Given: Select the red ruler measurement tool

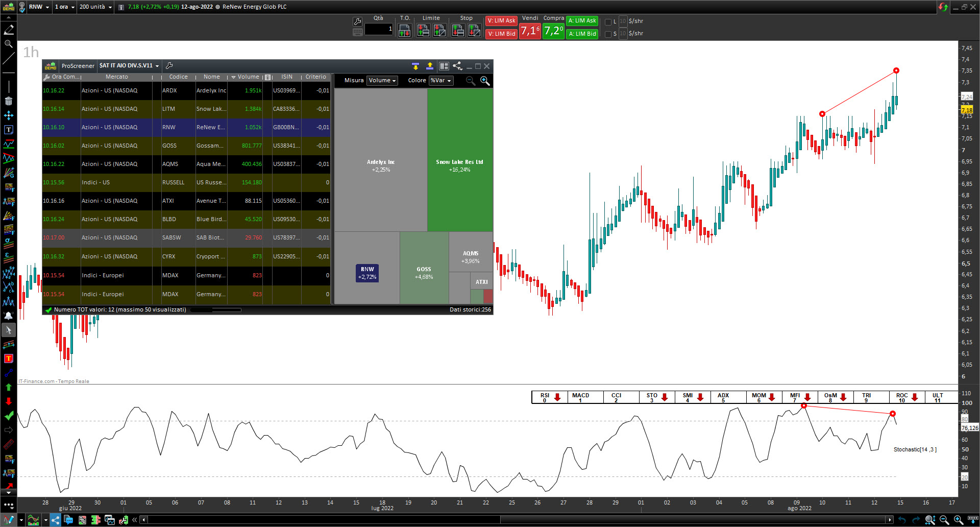Looking at the screenshot, I should [x=9, y=444].
